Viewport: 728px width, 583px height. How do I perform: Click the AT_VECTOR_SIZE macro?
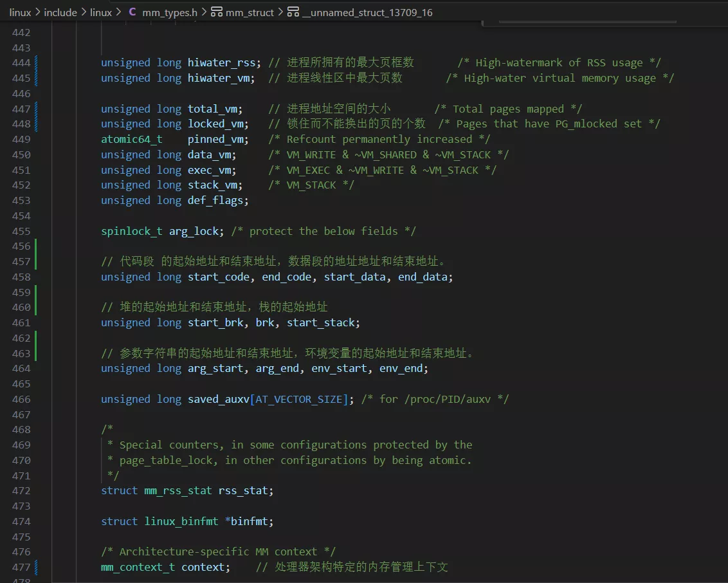click(x=299, y=399)
